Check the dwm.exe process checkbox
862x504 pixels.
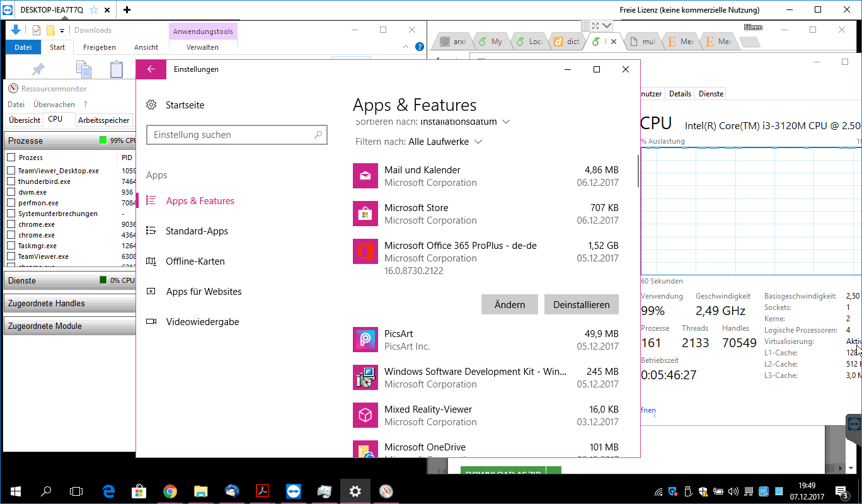tap(11, 192)
